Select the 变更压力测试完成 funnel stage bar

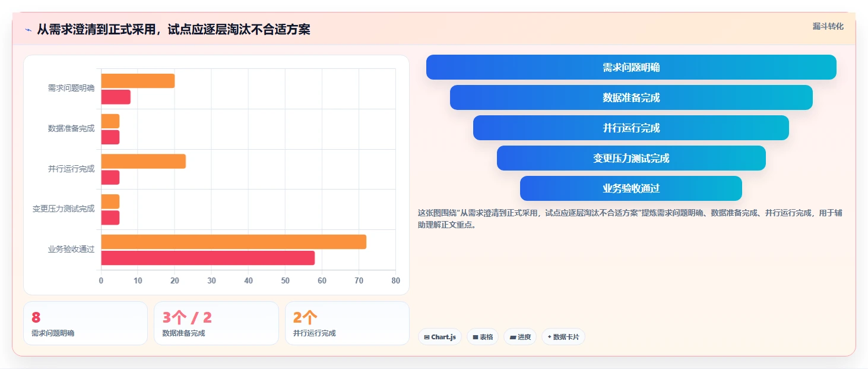pyautogui.click(x=631, y=158)
